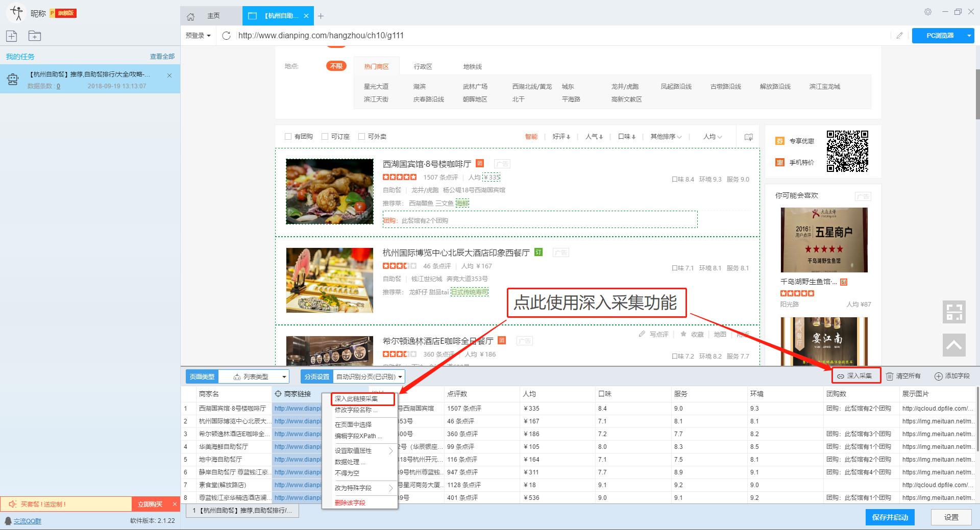
Task: Reload the page with refresh icon
Action: point(227,35)
